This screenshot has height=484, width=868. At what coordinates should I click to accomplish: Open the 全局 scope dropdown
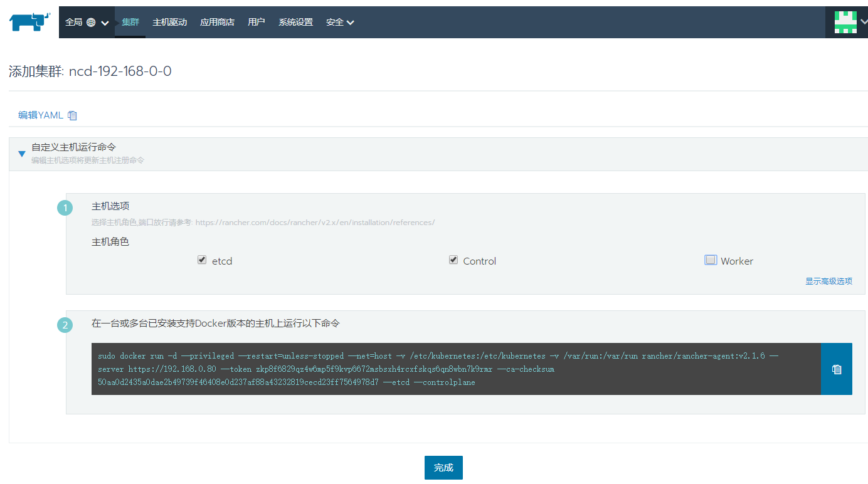pyautogui.click(x=87, y=22)
